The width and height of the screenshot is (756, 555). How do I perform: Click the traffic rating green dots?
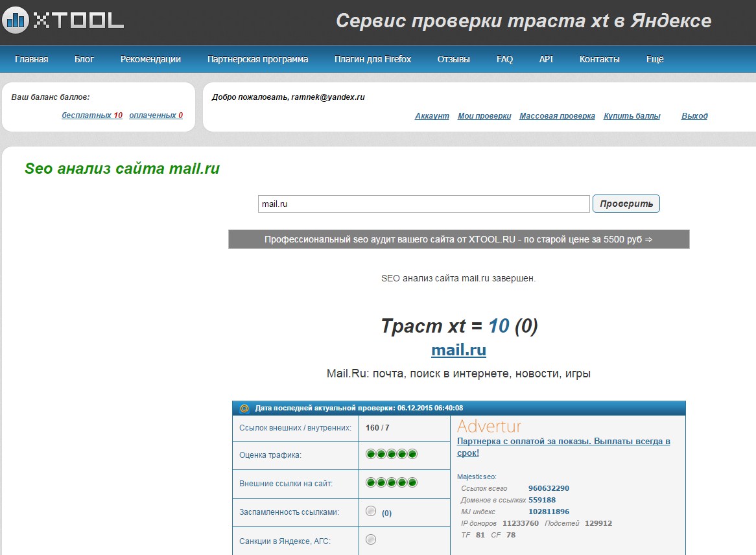coord(391,454)
